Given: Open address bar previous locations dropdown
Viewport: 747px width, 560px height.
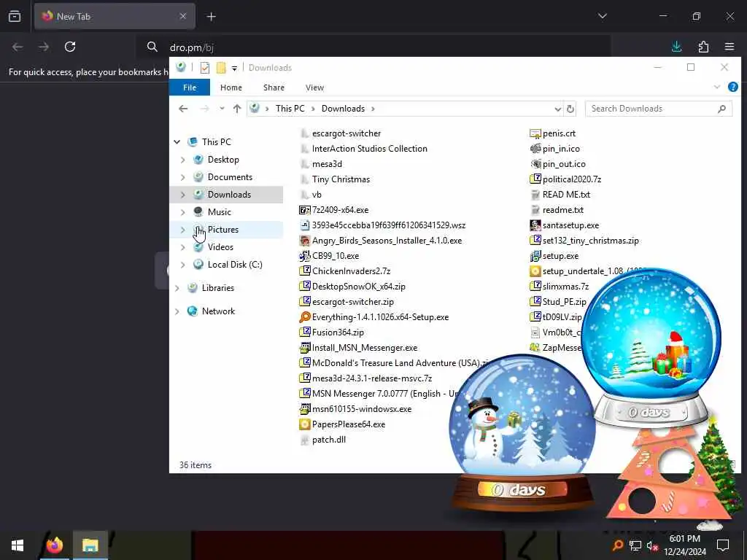Looking at the screenshot, I should point(557,109).
